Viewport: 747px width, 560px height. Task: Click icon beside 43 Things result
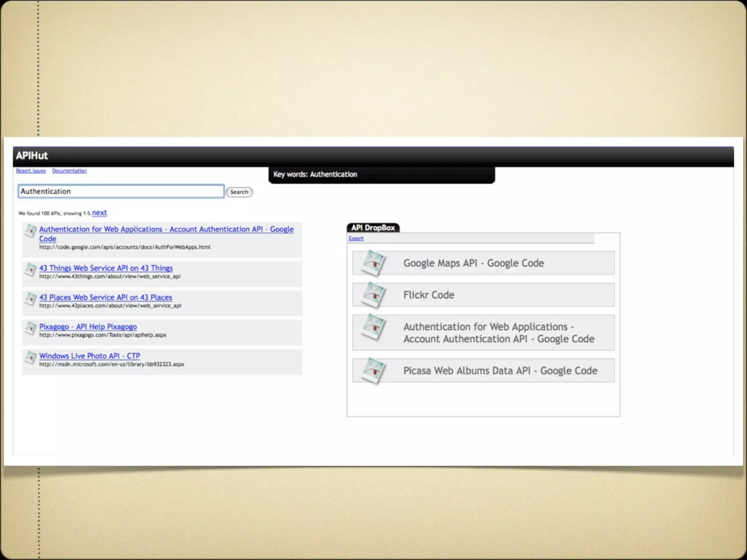click(x=31, y=270)
